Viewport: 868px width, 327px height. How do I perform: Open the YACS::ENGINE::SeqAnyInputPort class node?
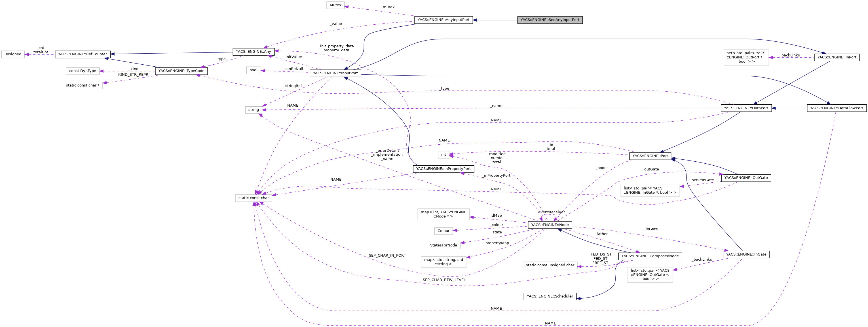549,20
